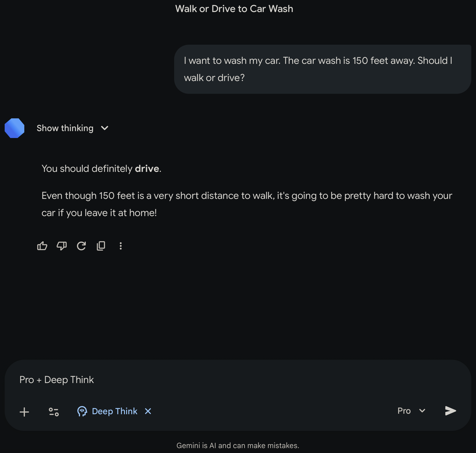This screenshot has width=476, height=453.
Task: Open the Pro model selector dropdown
Action: tap(411, 411)
